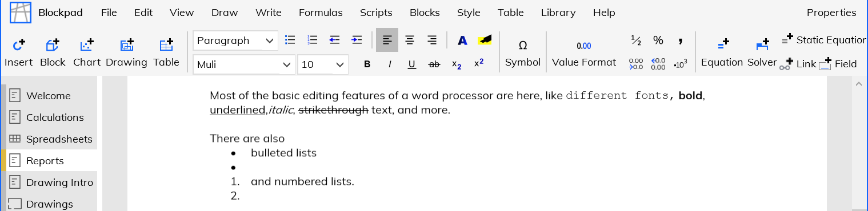Open the Table menu
The width and height of the screenshot is (868, 211).
tap(511, 13)
